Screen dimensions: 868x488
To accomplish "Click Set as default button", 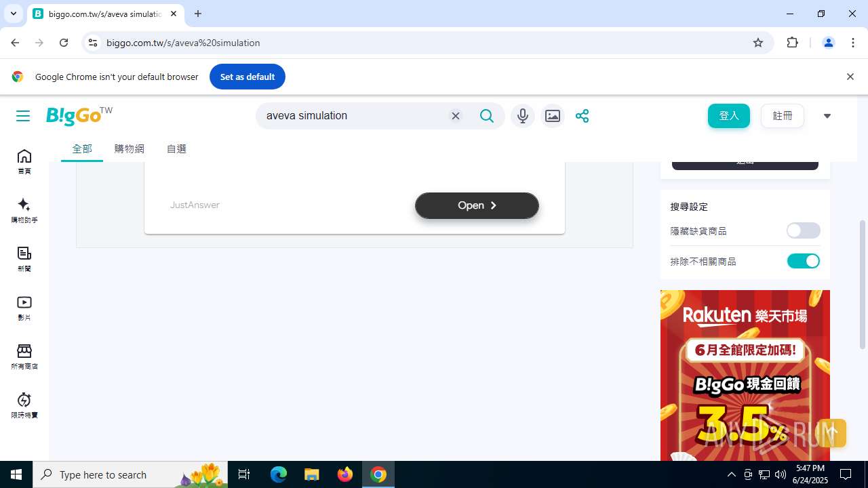I will 248,77.
